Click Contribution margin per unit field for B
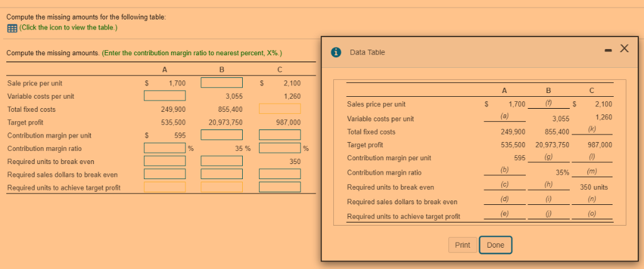Viewport: 644px width, 269px height. tap(222, 134)
